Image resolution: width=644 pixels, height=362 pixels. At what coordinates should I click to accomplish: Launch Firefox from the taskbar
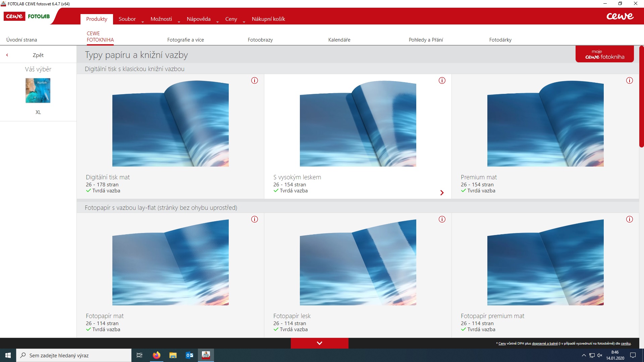156,355
